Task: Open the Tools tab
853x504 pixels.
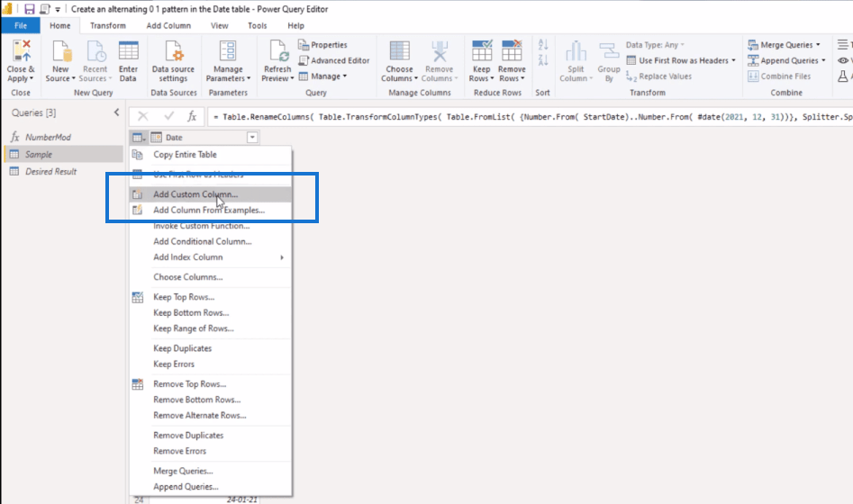Action: pyautogui.click(x=258, y=25)
